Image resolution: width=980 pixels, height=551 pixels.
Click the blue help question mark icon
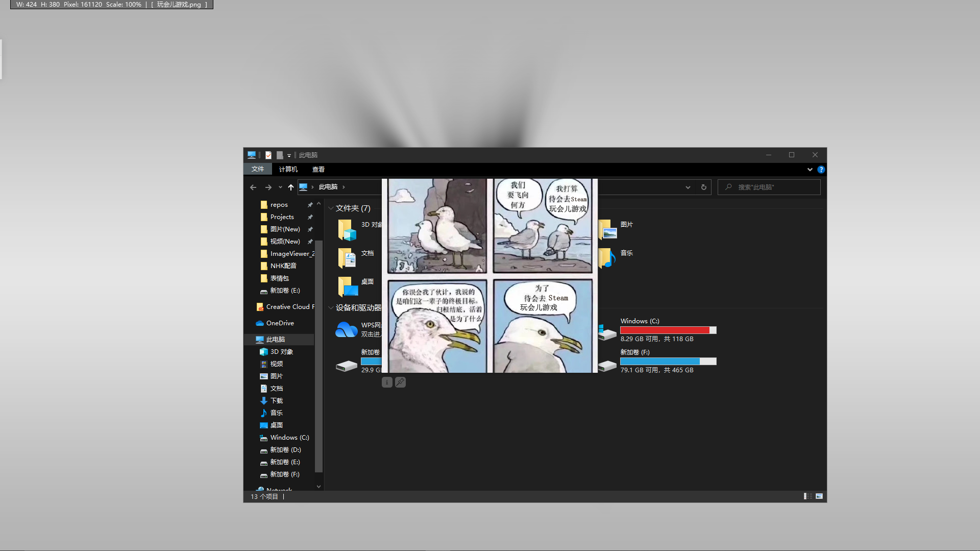click(x=821, y=170)
